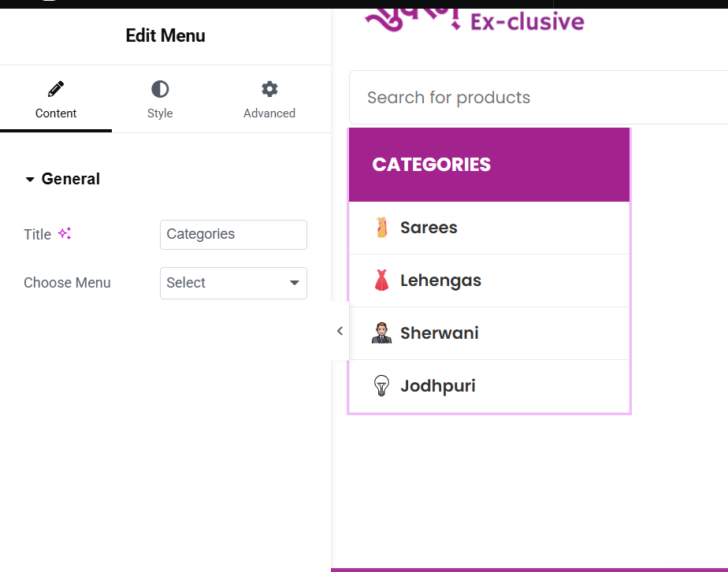Image resolution: width=728 pixels, height=572 pixels.
Task: Click the pencil icon of Content tab
Action: point(56,89)
